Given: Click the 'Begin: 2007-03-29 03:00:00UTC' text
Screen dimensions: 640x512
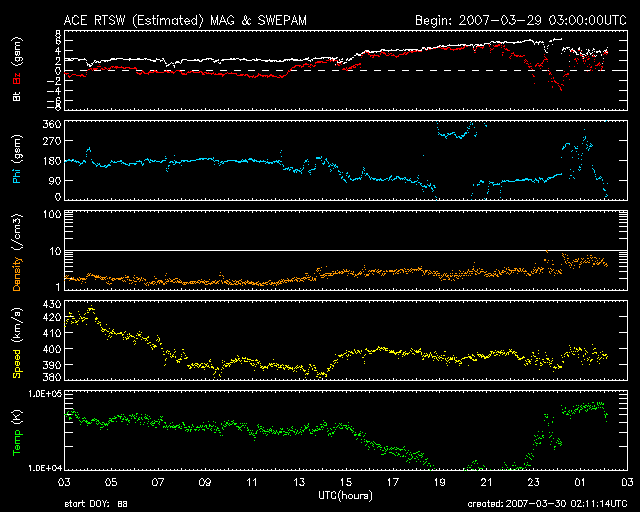Looking at the screenshot, I should [x=521, y=20].
